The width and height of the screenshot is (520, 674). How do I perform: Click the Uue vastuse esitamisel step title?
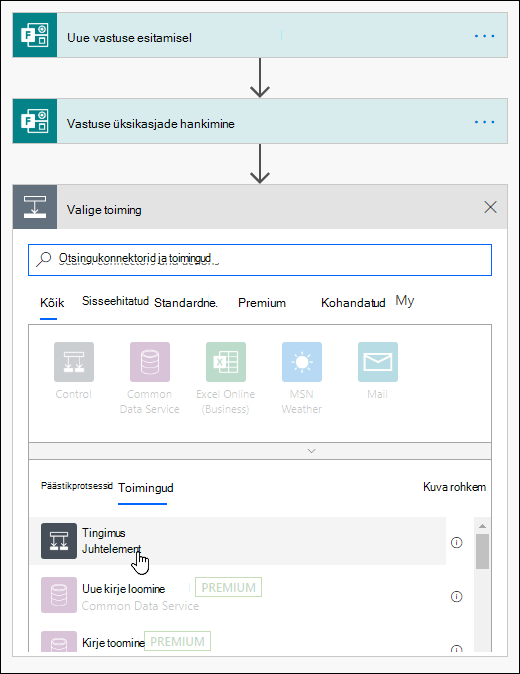coord(129,38)
